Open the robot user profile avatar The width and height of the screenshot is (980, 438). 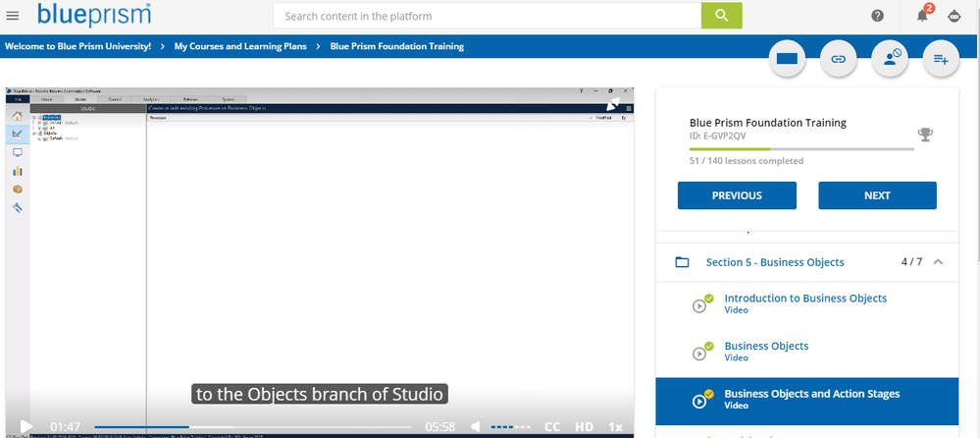coord(954,17)
